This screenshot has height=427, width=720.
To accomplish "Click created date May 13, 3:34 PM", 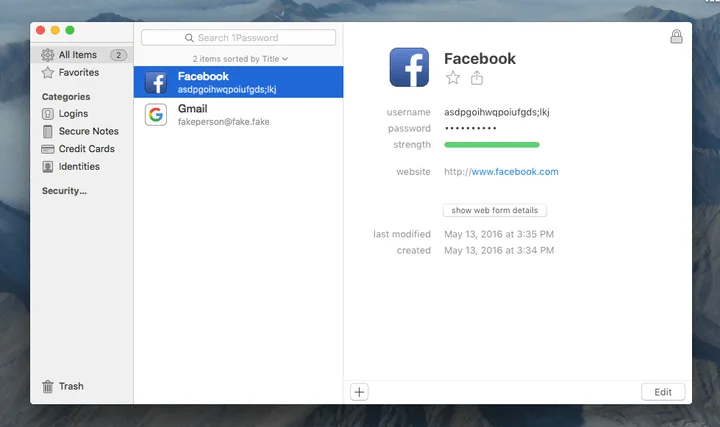I will (x=499, y=250).
